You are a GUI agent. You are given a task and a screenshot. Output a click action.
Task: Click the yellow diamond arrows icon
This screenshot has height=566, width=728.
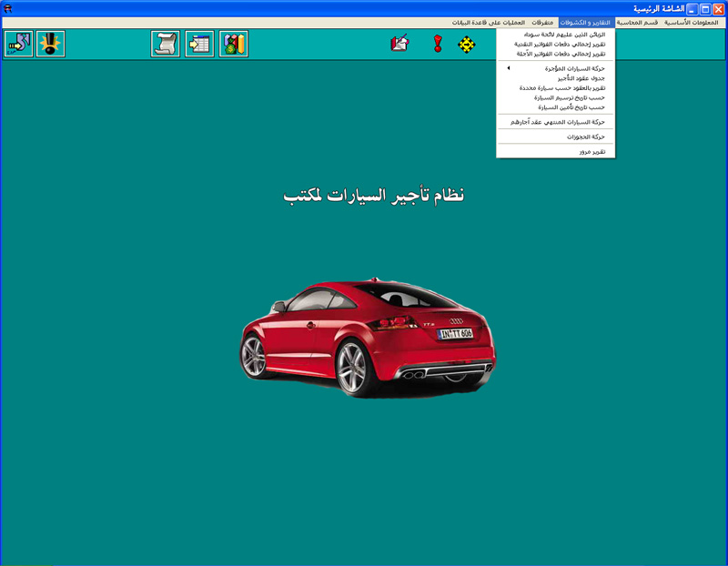tap(467, 44)
